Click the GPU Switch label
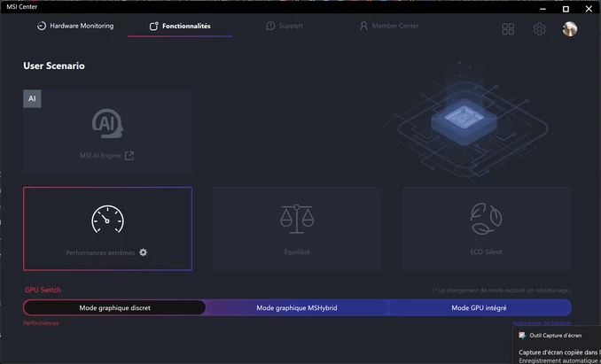Viewport: 601px width, 364px height. tap(43, 290)
